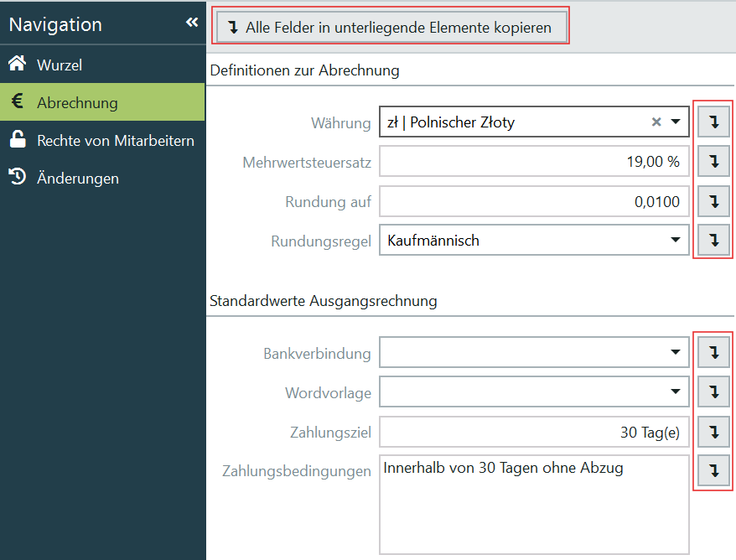Expand the Wordvorlage dropdown
736x560 pixels.
click(676, 391)
